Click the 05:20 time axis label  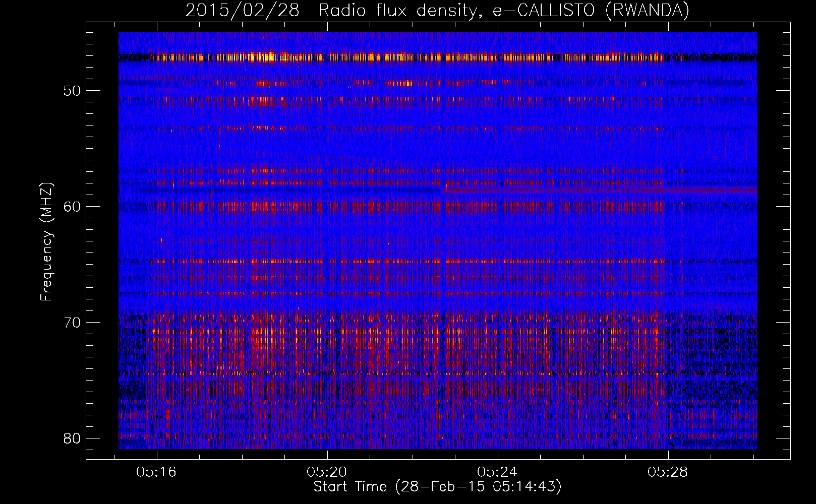[327, 472]
